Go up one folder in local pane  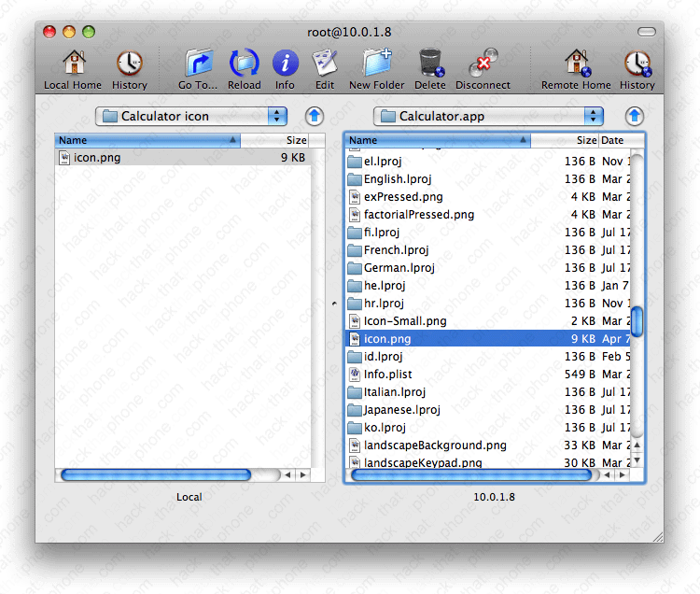click(315, 117)
